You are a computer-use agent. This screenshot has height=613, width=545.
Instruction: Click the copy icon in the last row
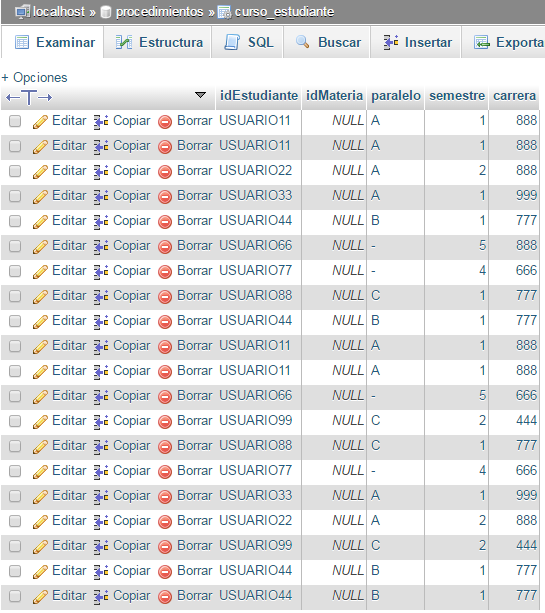click(101, 597)
